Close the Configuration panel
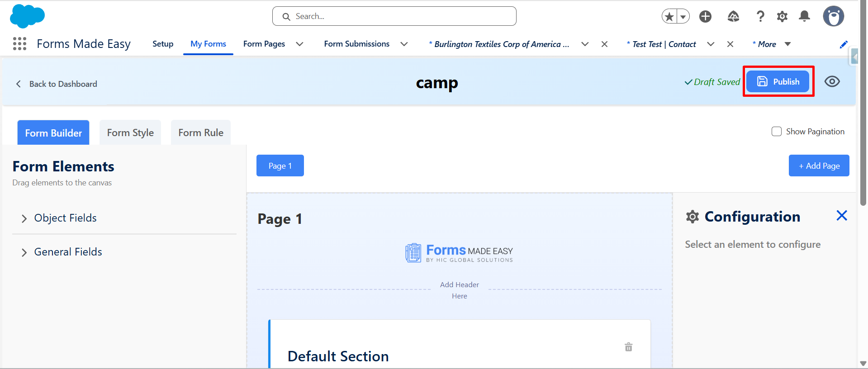This screenshot has width=868, height=369. click(x=842, y=216)
